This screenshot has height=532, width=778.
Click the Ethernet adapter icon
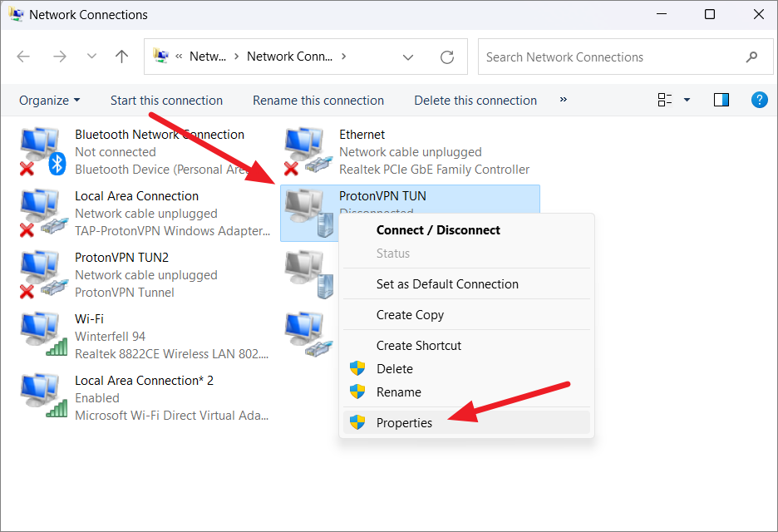tap(308, 151)
